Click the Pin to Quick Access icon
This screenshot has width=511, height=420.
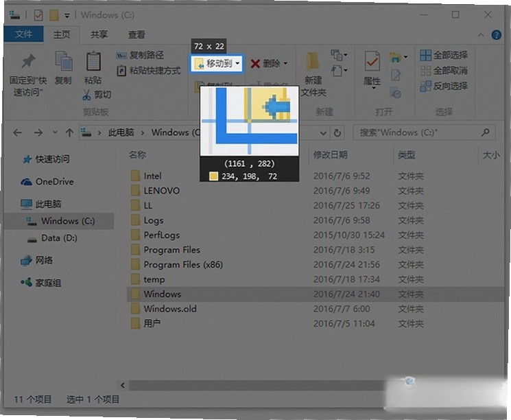point(28,61)
